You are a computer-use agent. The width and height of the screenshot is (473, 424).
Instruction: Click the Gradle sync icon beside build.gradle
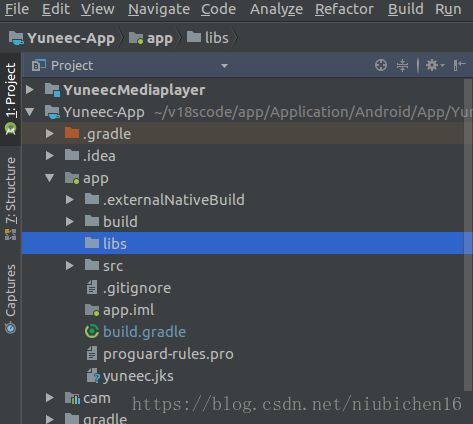coord(92,331)
